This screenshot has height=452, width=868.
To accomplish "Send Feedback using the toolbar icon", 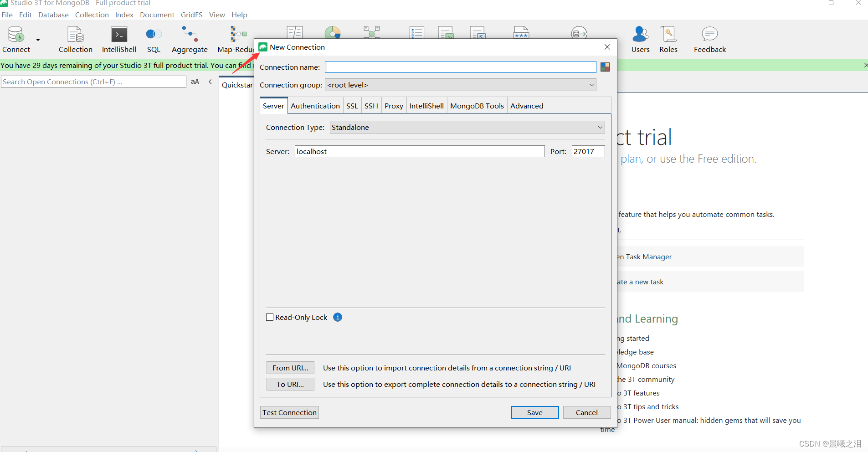I will tap(709, 40).
